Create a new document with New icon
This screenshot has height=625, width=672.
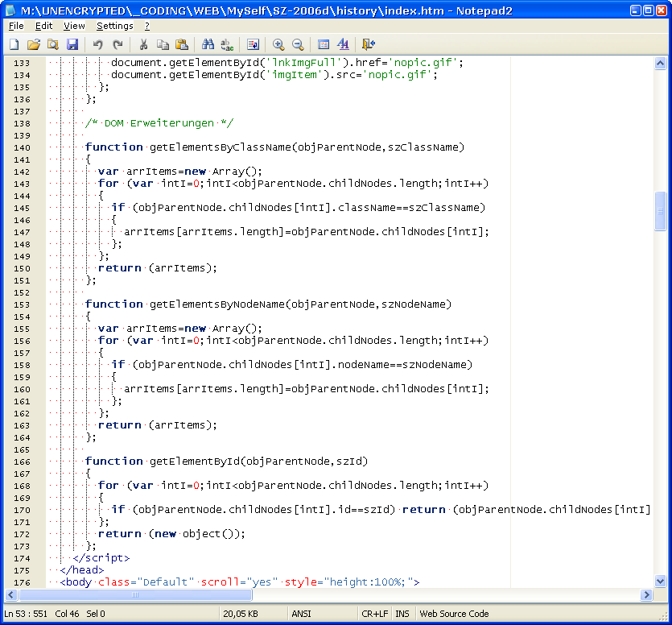click(14, 44)
